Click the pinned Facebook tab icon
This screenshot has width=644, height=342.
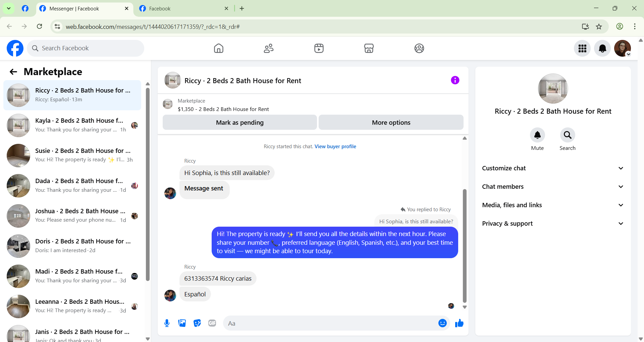[x=25, y=9]
